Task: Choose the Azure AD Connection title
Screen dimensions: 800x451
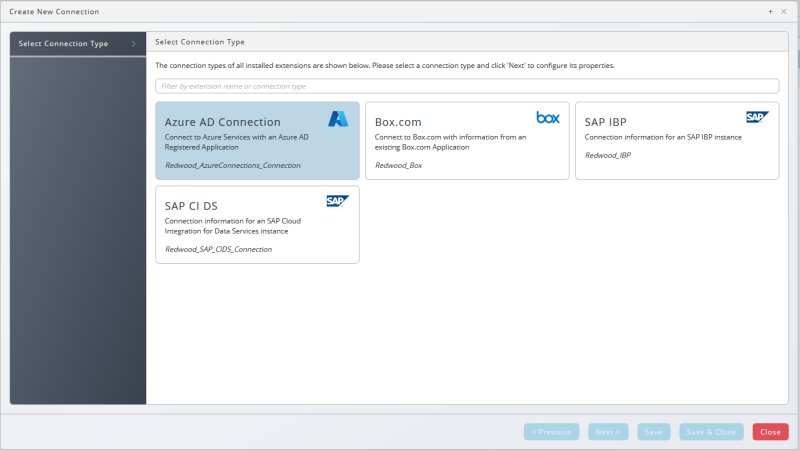Action: (222, 122)
